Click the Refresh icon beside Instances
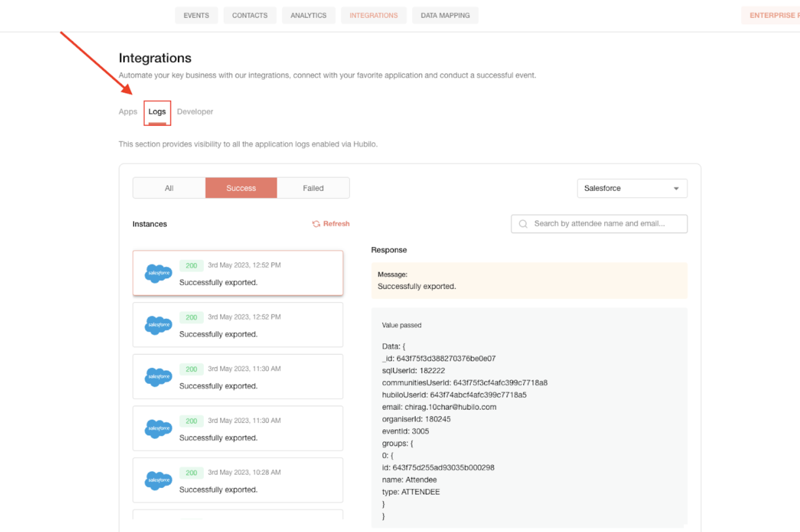This screenshot has height=532, width=800. tap(316, 224)
